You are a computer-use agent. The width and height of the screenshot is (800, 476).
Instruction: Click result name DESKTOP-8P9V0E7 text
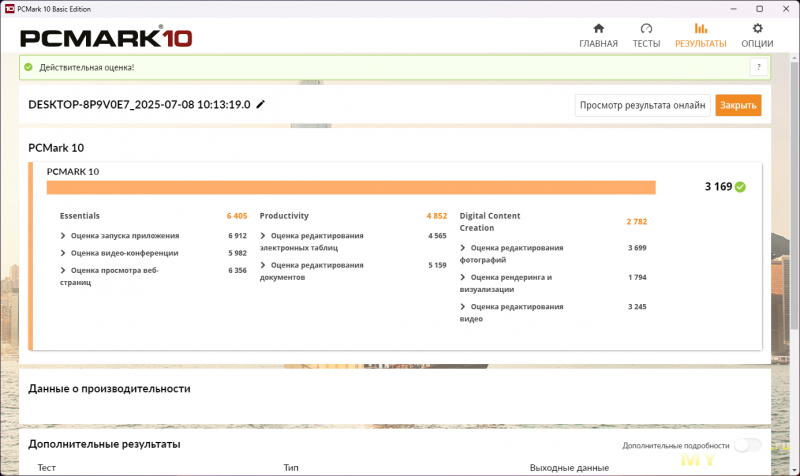point(139,105)
